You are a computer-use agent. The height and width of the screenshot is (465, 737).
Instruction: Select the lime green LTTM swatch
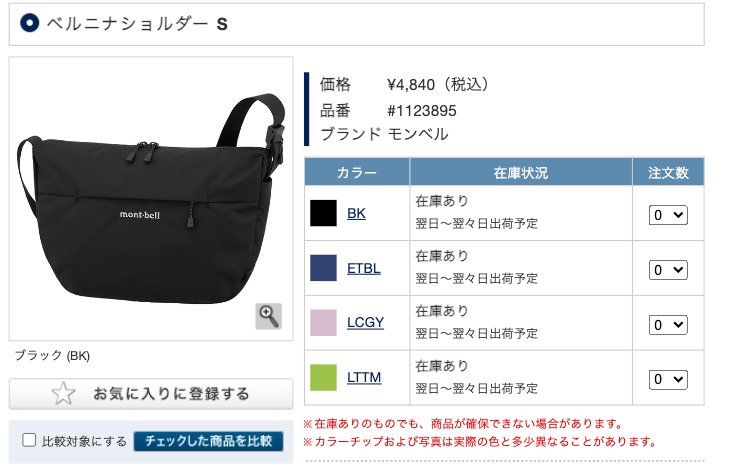coord(323,378)
